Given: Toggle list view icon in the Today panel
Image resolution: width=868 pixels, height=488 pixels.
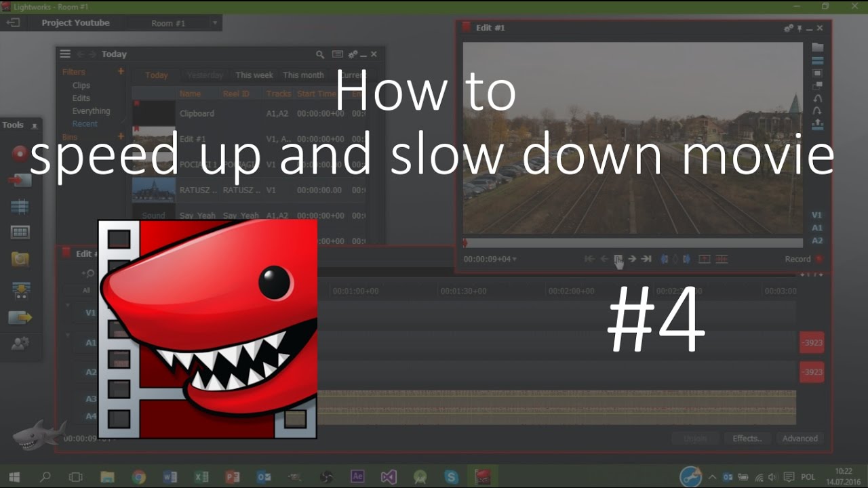Looking at the screenshot, I should point(337,54).
